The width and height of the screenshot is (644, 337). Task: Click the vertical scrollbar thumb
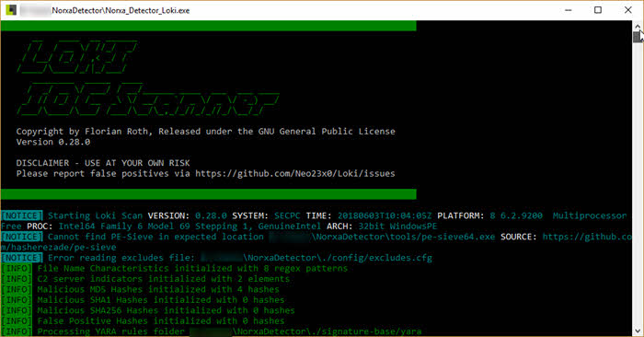[x=638, y=37]
